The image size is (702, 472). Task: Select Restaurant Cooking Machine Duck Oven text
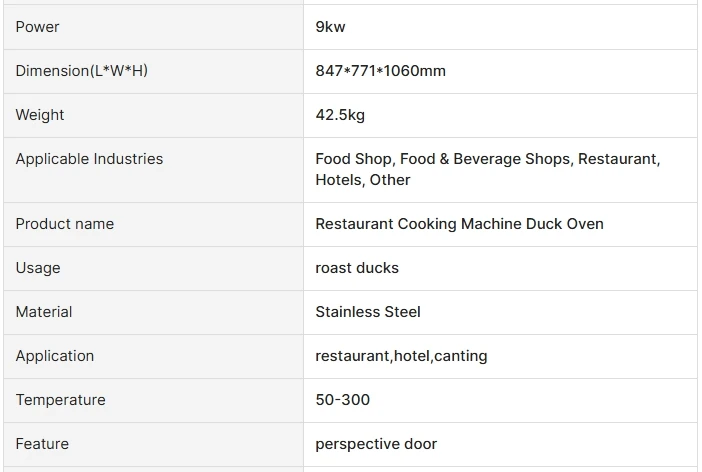coord(459,224)
